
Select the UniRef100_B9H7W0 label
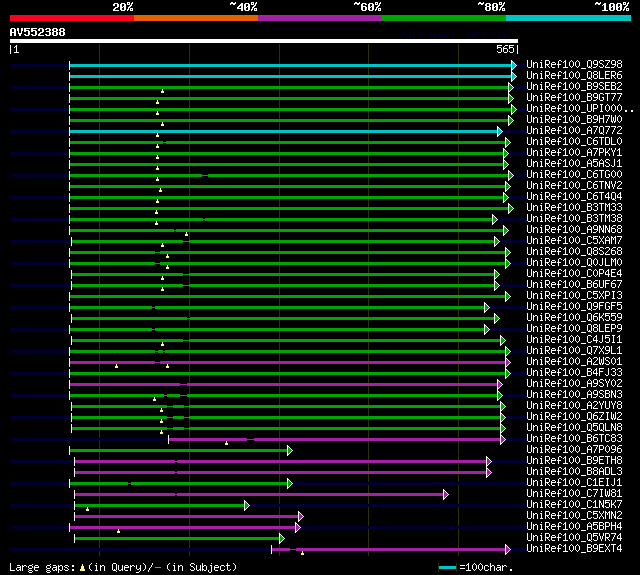pos(574,120)
